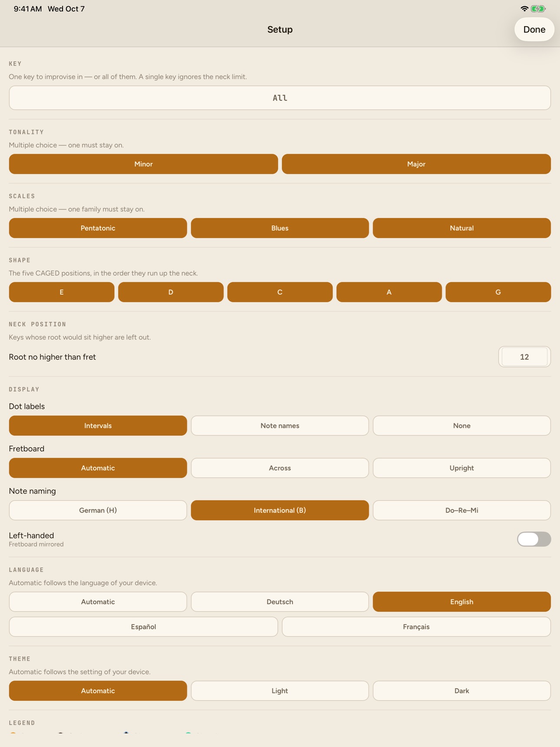Toggle the Minor tonality
560x747 pixels.
pos(143,164)
